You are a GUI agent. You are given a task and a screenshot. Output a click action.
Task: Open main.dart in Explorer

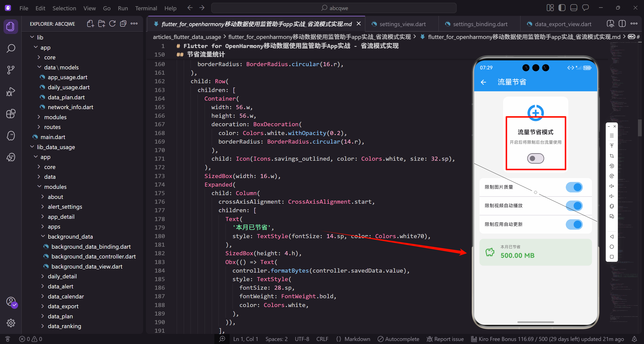tap(53, 137)
